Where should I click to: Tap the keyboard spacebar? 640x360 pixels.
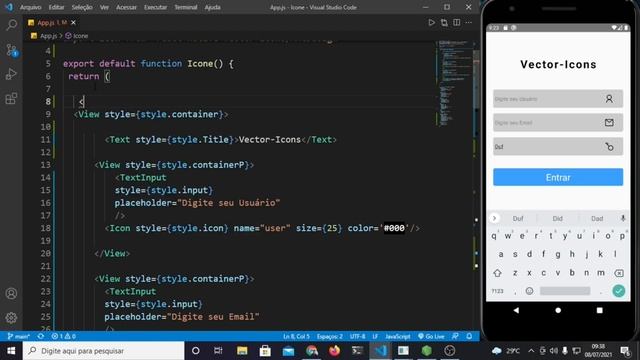click(565, 291)
